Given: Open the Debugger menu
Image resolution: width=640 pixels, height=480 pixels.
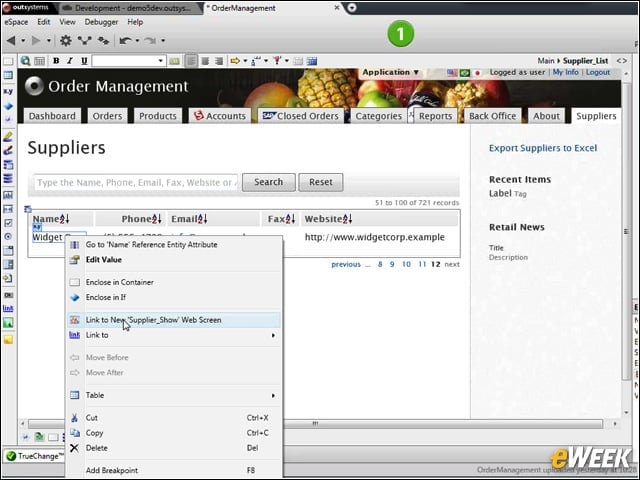Looking at the screenshot, I should (x=101, y=22).
